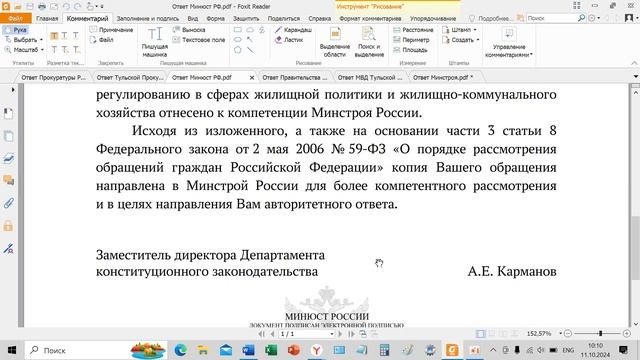Expand the document tabs list arrow
This screenshot has width=640, height=360.
636,77
